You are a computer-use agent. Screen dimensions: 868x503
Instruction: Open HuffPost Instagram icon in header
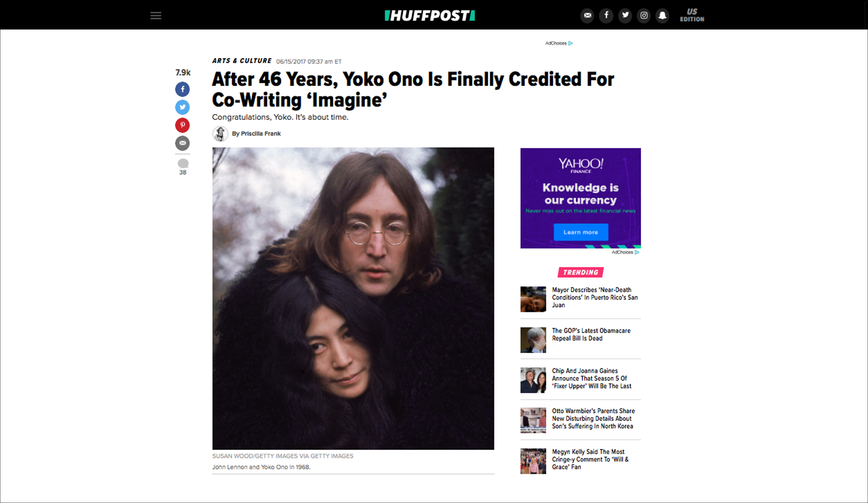coord(644,16)
